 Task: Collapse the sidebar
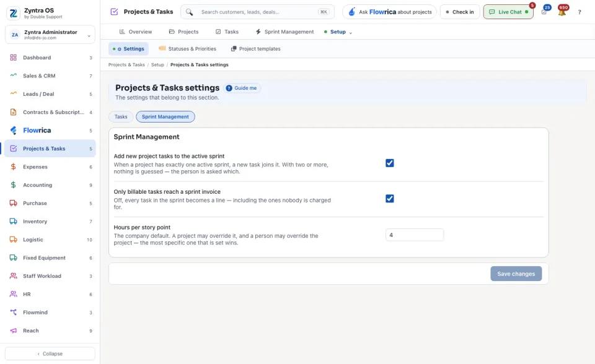point(50,353)
